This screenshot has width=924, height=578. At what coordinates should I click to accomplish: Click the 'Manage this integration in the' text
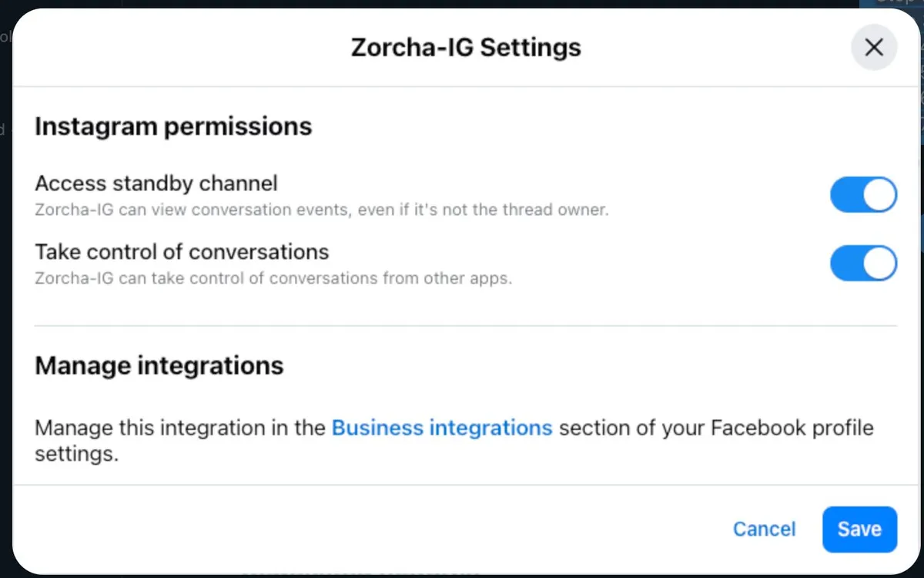pos(180,428)
